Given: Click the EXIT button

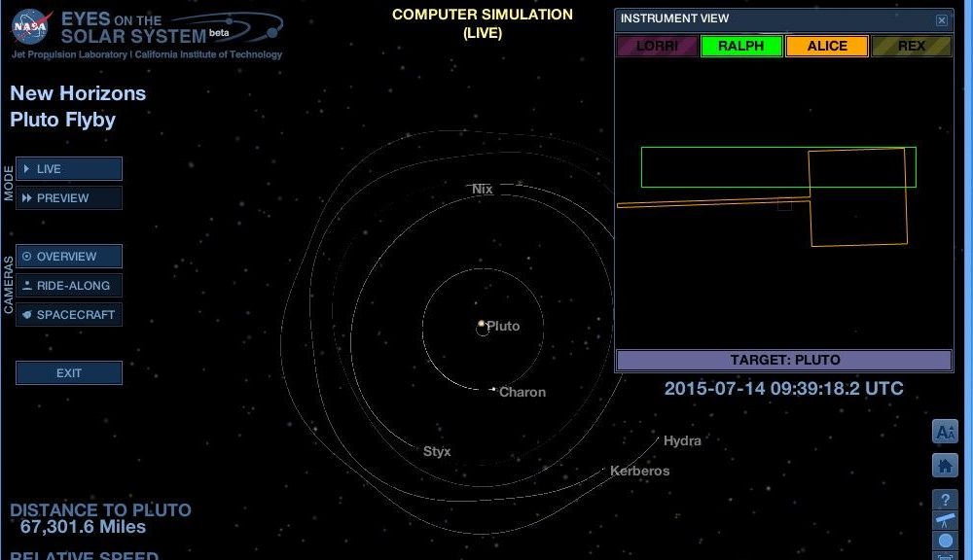Looking at the screenshot, I should pyautogui.click(x=69, y=372).
